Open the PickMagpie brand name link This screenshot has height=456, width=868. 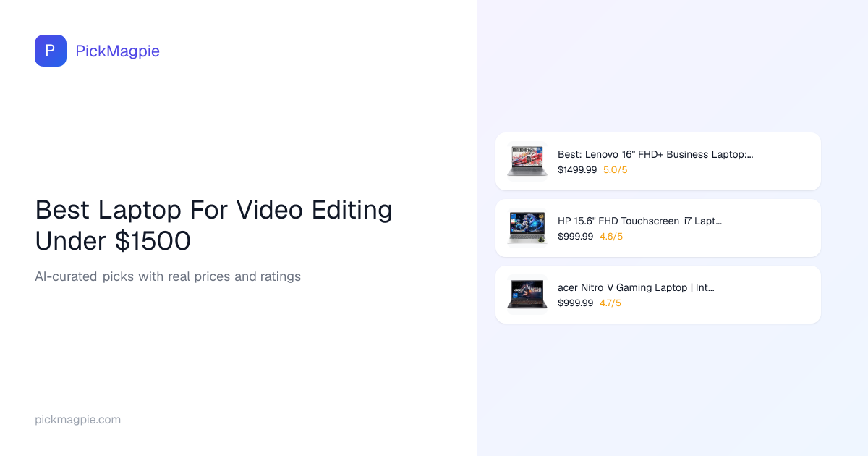[117, 51]
